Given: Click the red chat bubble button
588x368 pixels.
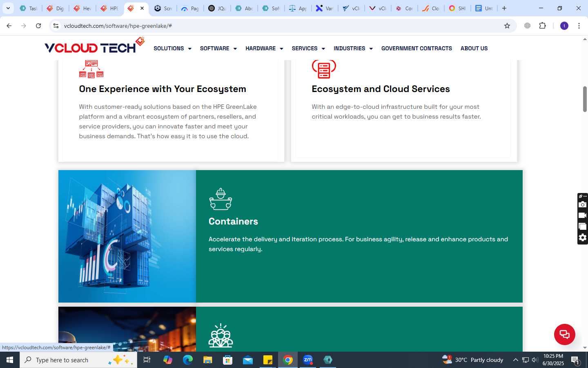Looking at the screenshot, I should pos(564,334).
